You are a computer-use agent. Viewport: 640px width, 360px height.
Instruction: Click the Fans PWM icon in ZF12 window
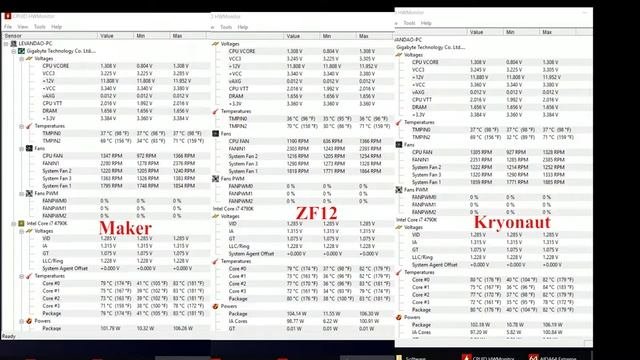click(x=216, y=179)
